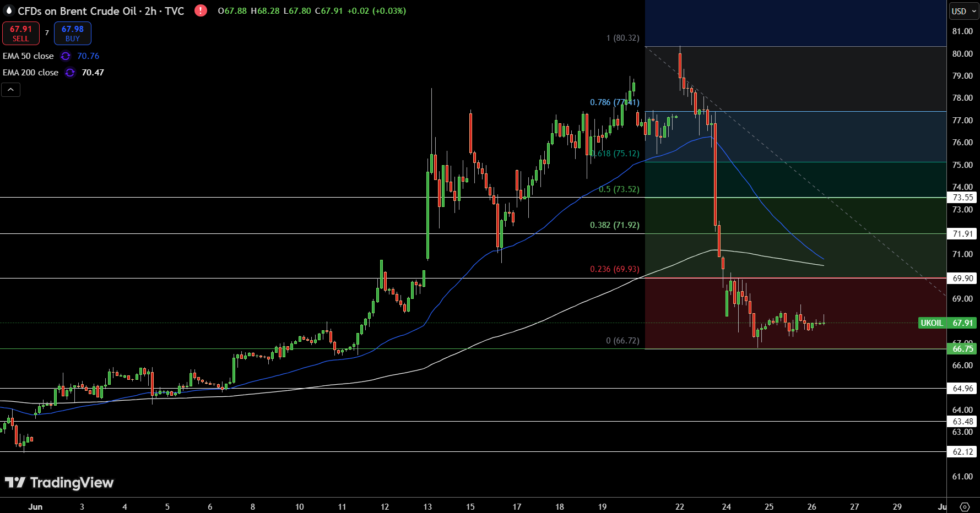
Task: Click the Jun label on time axis
Action: [x=35, y=507]
